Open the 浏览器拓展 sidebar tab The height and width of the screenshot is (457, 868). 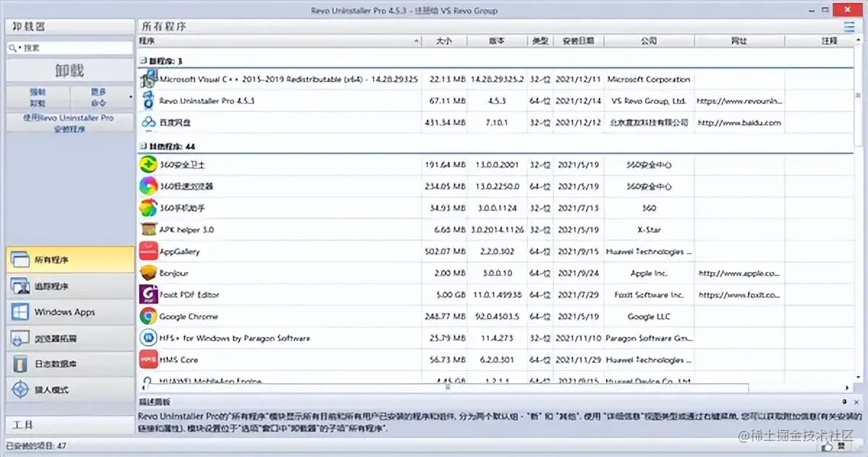[x=70, y=338]
